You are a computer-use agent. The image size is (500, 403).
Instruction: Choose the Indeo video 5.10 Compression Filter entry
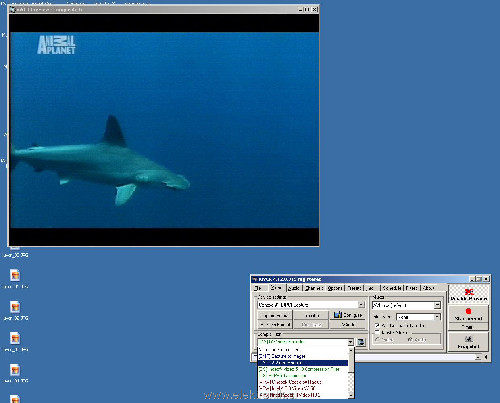pos(303,369)
